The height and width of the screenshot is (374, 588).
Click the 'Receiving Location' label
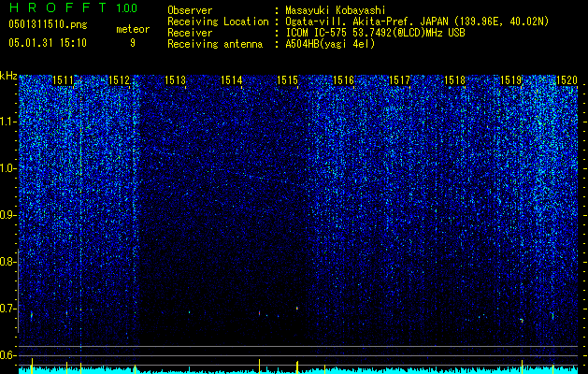tap(218, 22)
